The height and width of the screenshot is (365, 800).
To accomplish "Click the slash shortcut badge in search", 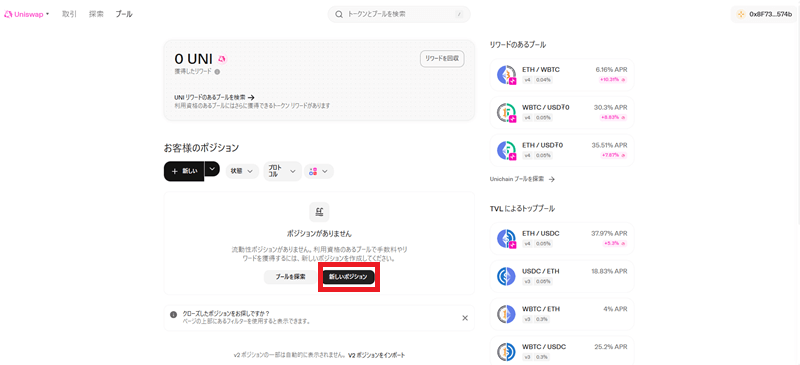I will pyautogui.click(x=459, y=14).
